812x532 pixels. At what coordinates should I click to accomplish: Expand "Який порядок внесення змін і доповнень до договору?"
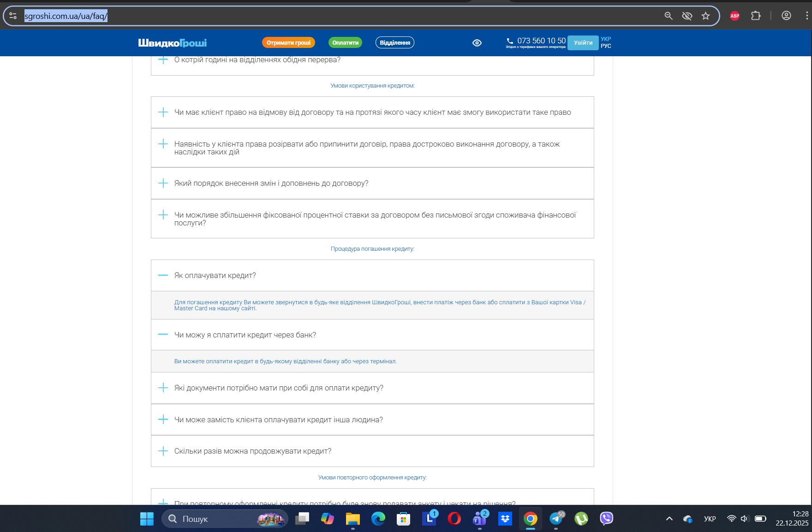point(372,183)
